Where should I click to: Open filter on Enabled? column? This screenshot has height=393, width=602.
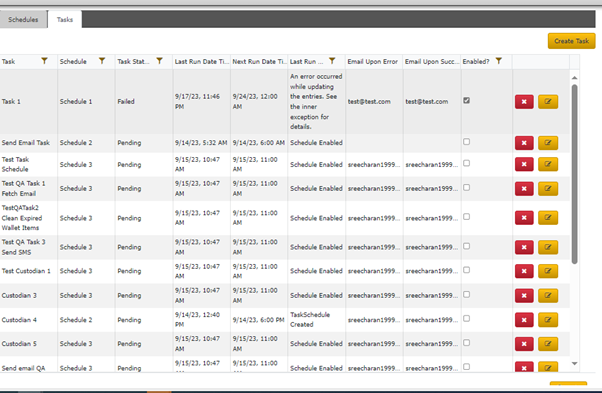pos(498,61)
